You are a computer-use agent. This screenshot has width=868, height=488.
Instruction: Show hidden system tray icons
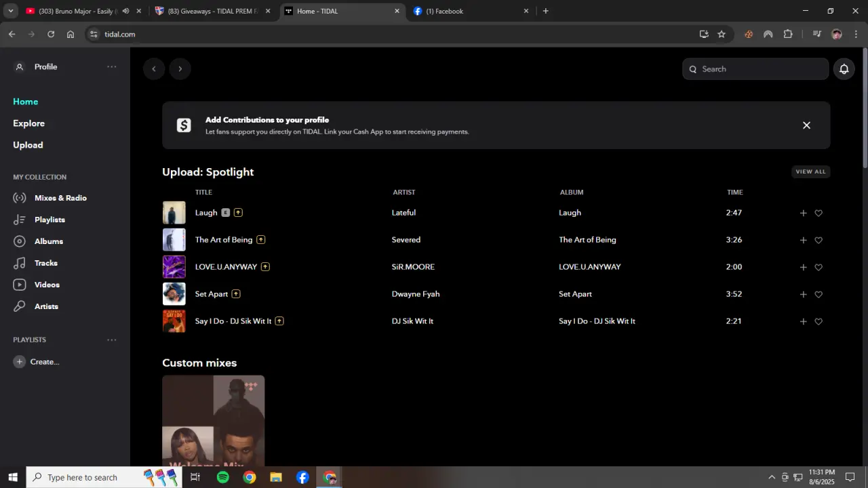(x=771, y=477)
